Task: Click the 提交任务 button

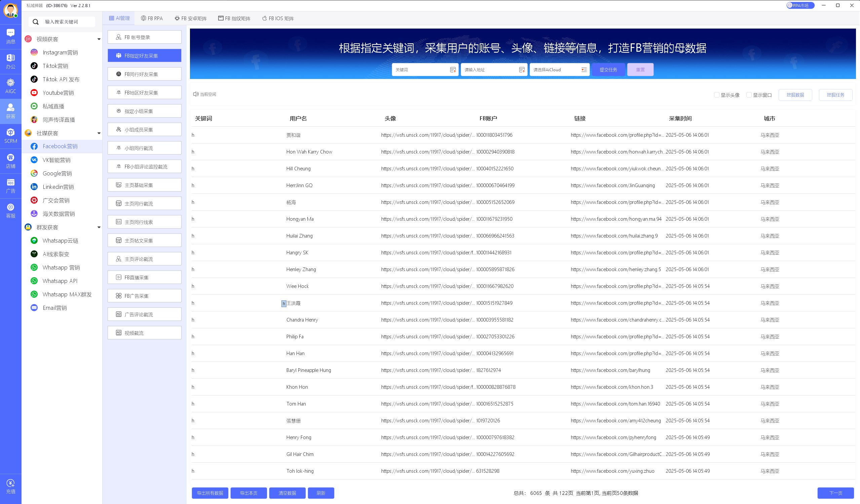Action: (x=608, y=69)
